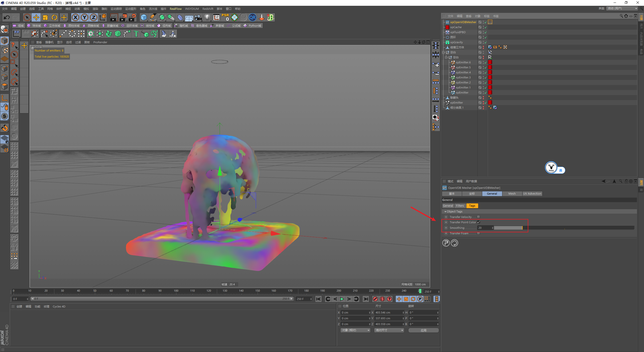Switch to the Filters sub-tab
644x352 pixels.
460,206
